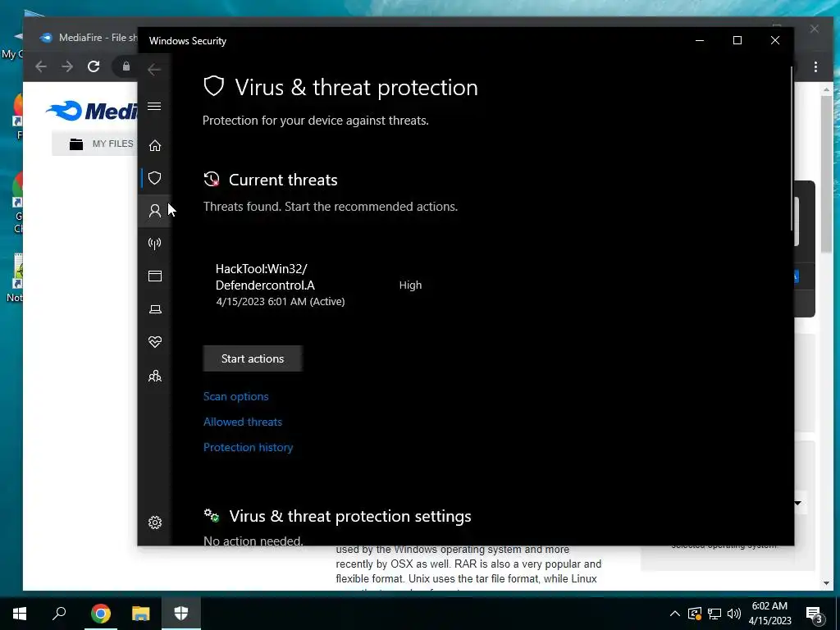Show hidden system tray icons
Screen dimensions: 840x630
click(x=675, y=614)
